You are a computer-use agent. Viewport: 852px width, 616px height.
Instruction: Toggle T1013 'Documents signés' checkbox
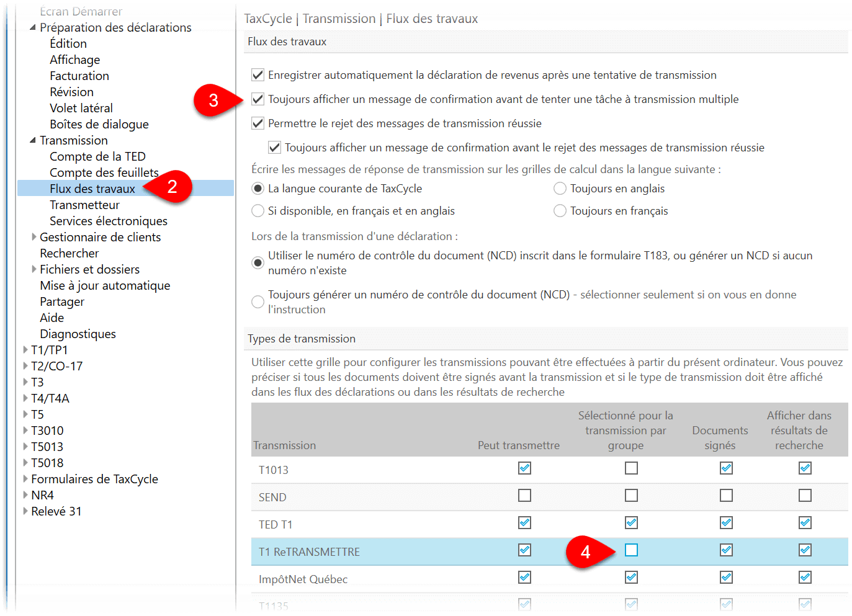[726, 468]
